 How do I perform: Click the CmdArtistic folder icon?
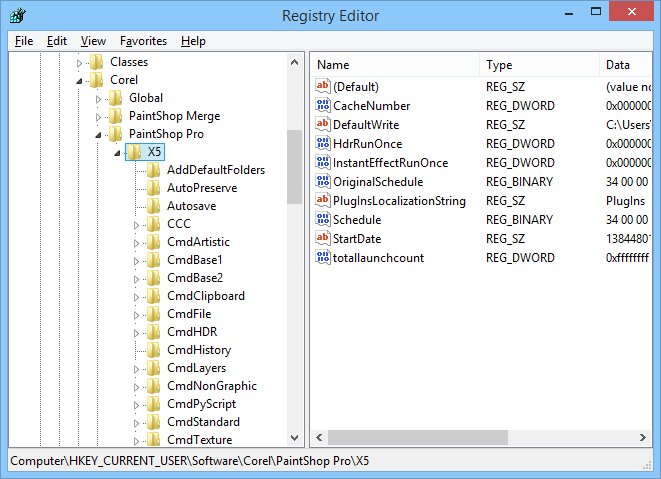(x=153, y=242)
